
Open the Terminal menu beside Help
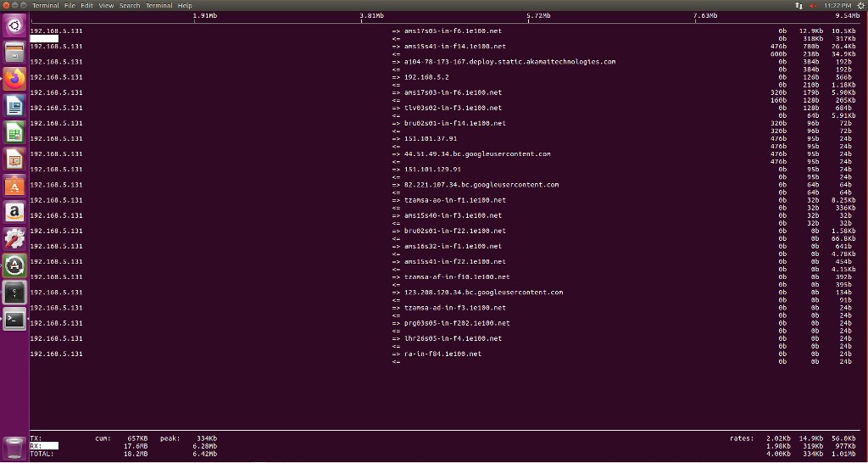(x=159, y=6)
